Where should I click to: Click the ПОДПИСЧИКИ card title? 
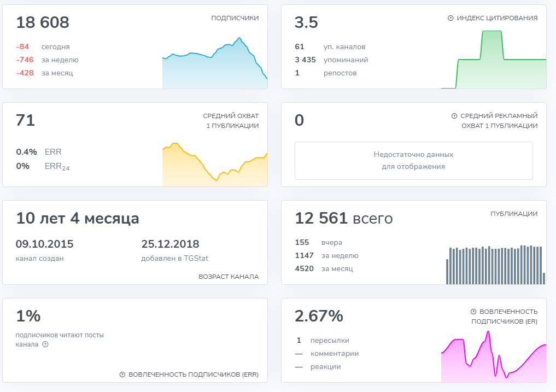[x=235, y=18]
